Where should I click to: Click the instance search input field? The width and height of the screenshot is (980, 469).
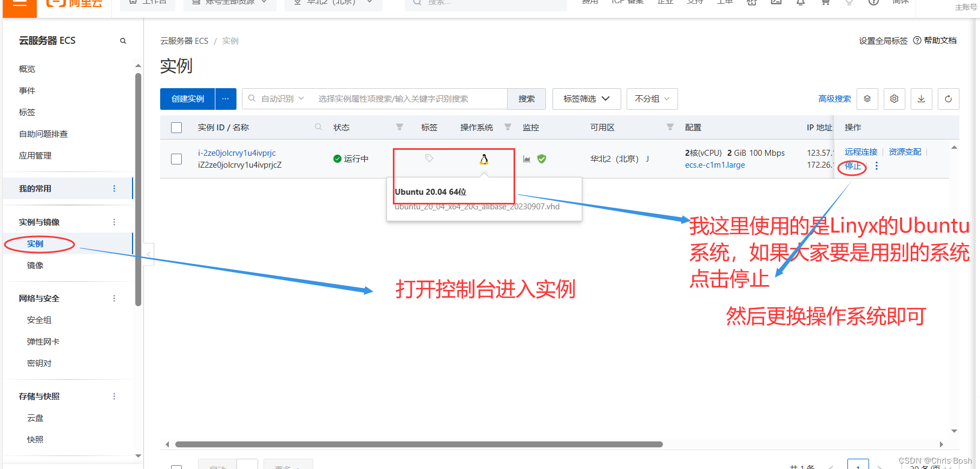pyautogui.click(x=409, y=99)
